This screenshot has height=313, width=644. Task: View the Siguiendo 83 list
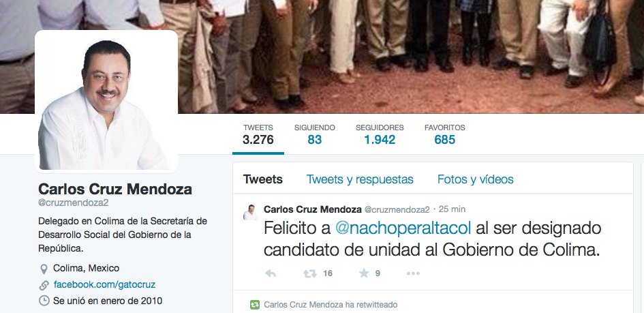[315, 135]
